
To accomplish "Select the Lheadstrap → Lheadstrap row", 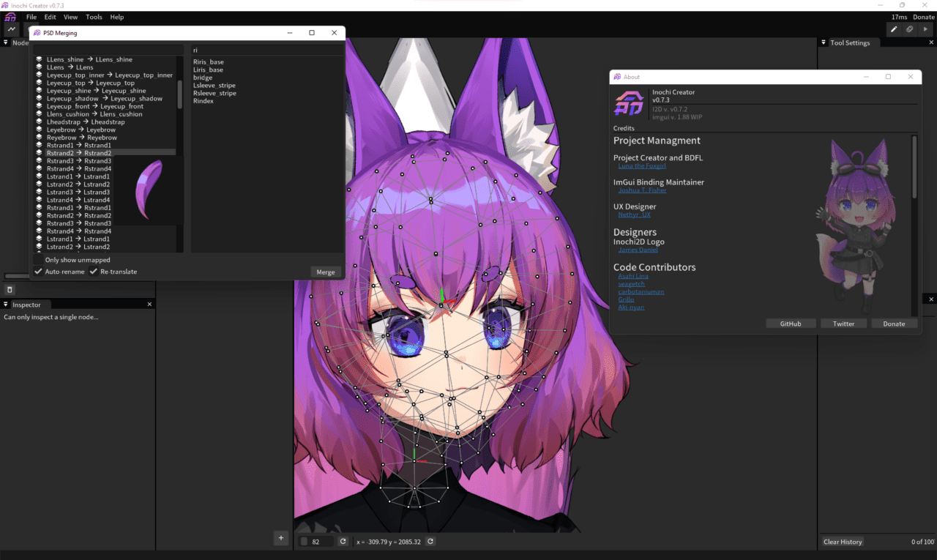I will (x=105, y=122).
